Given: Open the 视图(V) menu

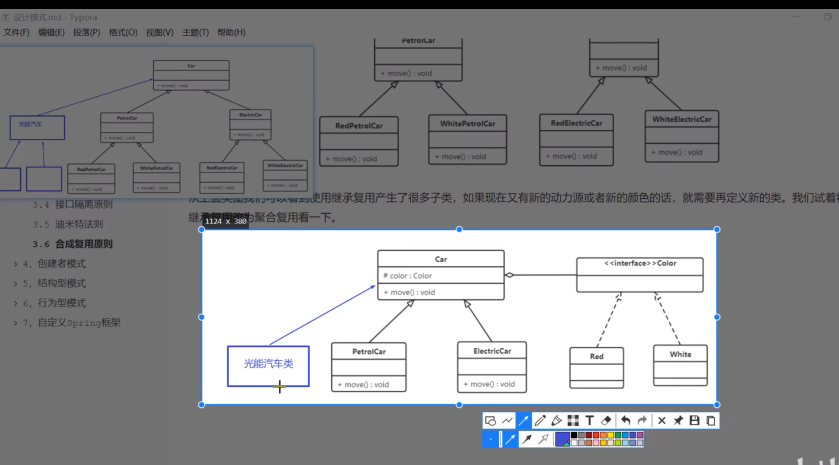Looking at the screenshot, I should pyautogui.click(x=159, y=33).
